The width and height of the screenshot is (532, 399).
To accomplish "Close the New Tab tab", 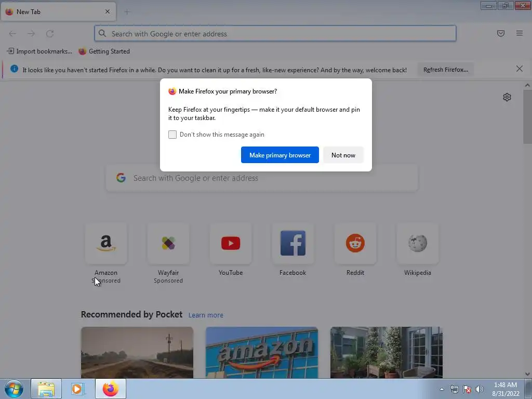I will pyautogui.click(x=108, y=11).
